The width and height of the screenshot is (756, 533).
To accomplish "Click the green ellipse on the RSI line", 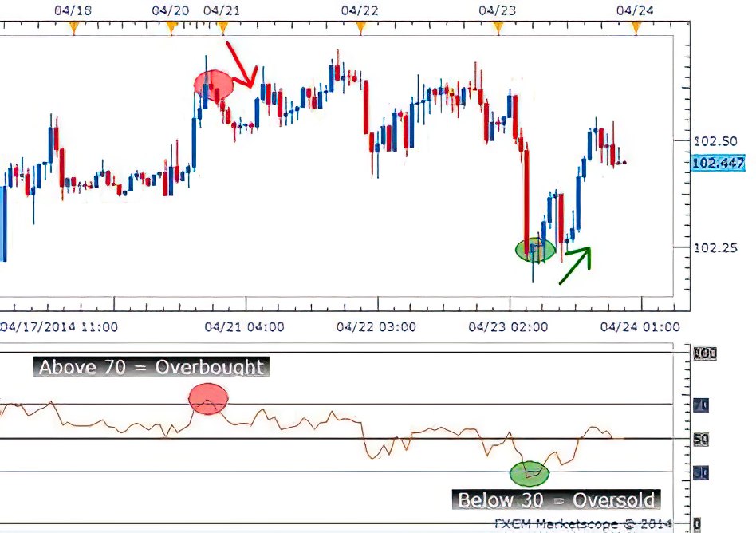I will [x=530, y=473].
